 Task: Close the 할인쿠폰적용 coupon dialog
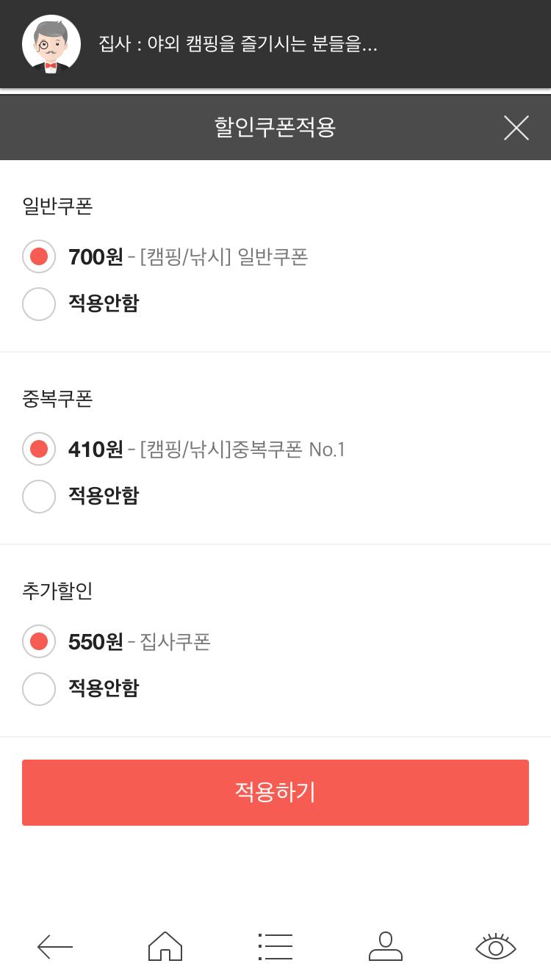tap(516, 128)
